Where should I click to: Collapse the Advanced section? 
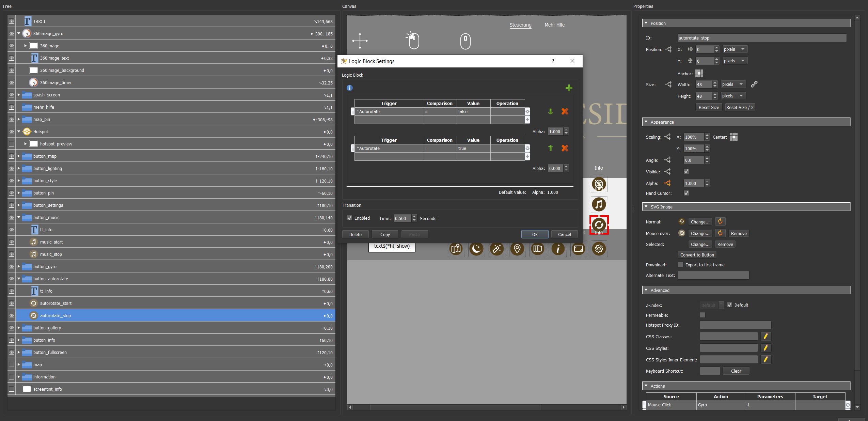pos(646,290)
